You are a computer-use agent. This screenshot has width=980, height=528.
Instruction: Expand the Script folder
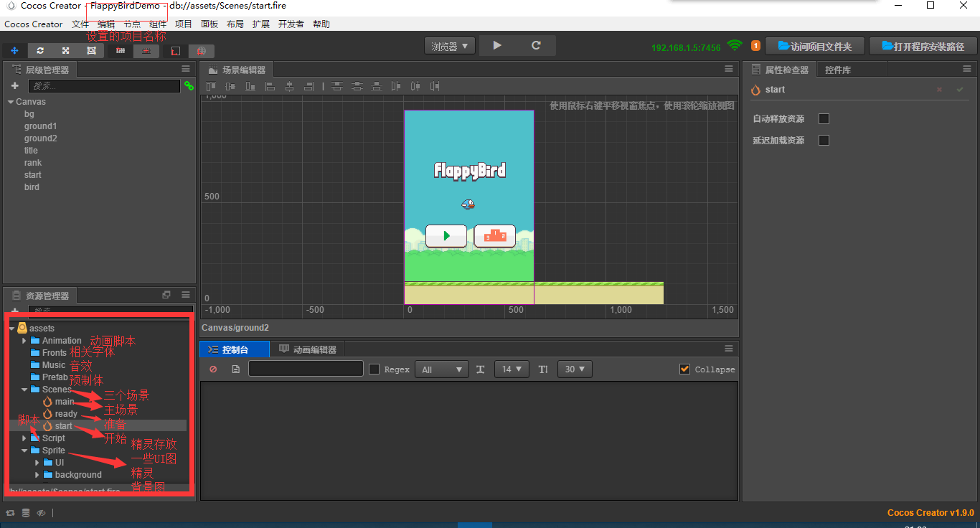24,438
